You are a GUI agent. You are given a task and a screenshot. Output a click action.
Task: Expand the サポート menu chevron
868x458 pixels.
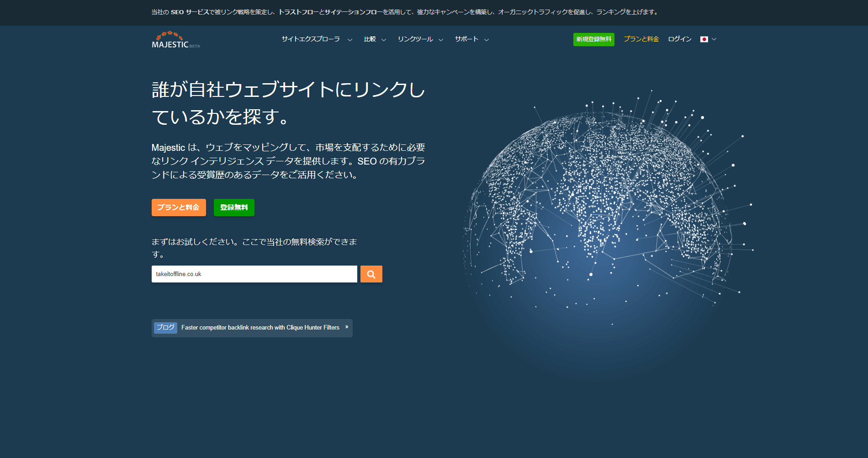point(487,40)
